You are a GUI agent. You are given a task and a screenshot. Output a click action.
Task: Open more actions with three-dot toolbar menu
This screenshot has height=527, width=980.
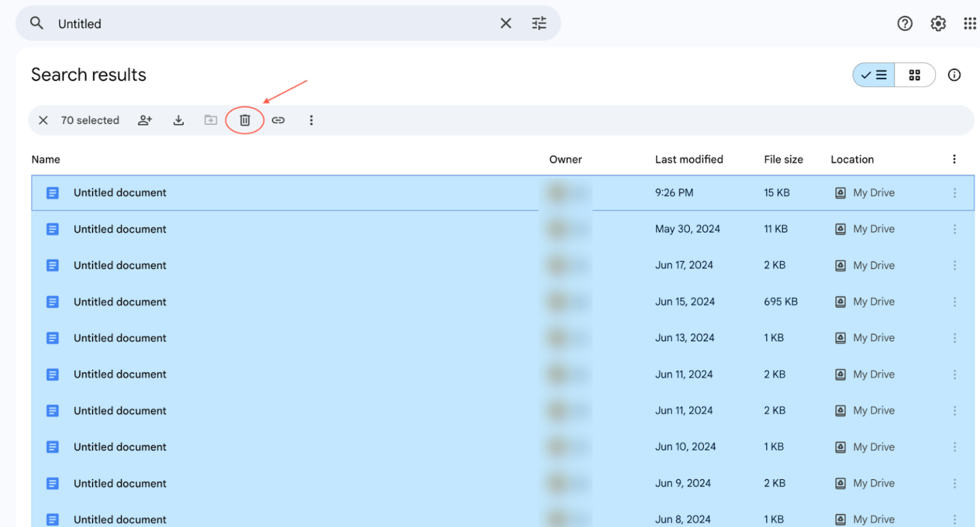[x=311, y=120]
